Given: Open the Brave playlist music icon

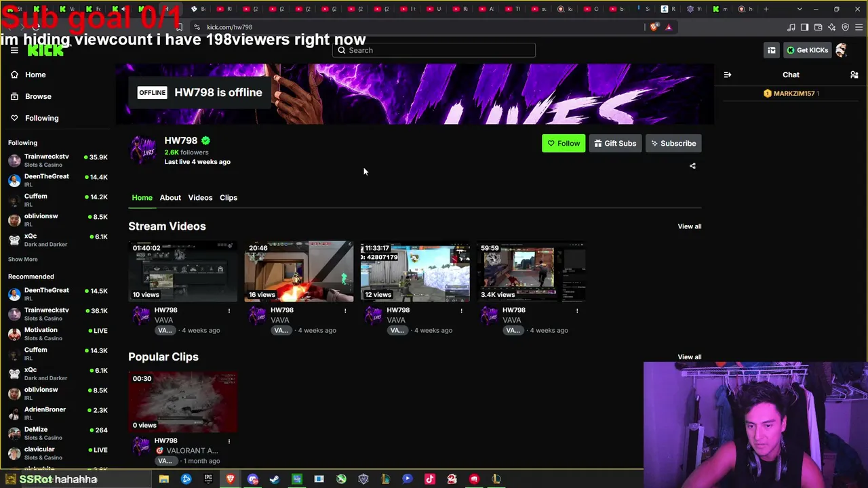Looking at the screenshot, I should [791, 27].
